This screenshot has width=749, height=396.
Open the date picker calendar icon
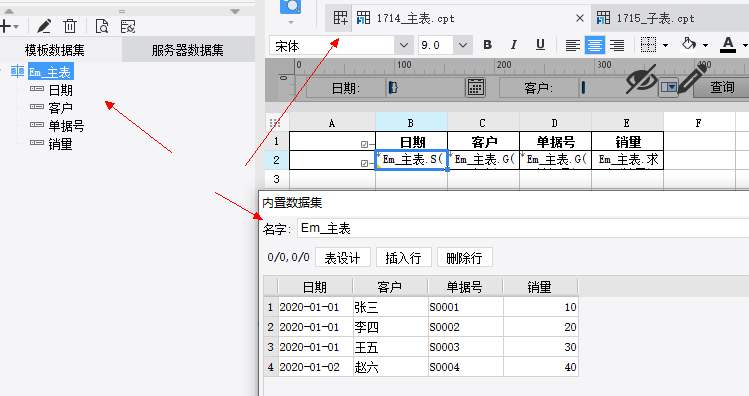click(476, 87)
